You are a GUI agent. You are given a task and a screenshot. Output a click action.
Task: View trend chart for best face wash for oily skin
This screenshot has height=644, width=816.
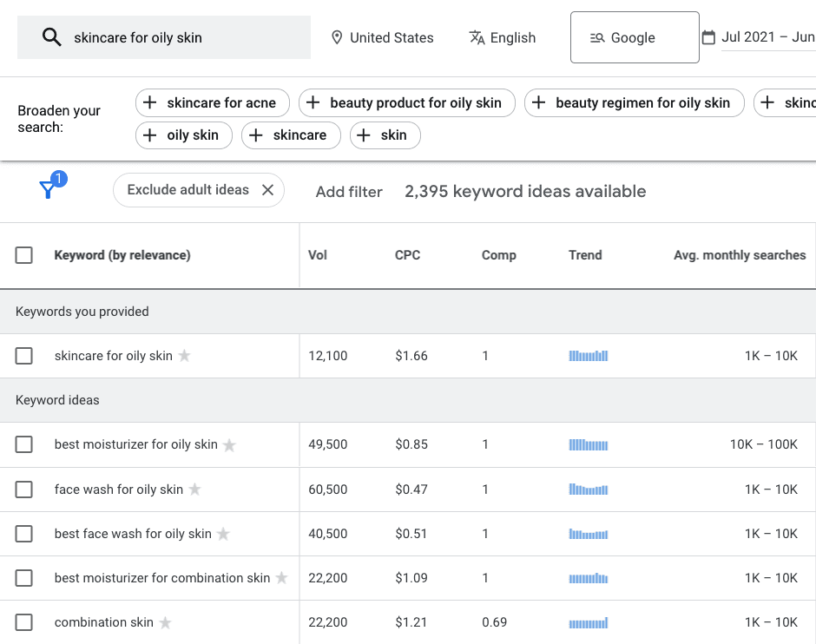tap(588, 534)
